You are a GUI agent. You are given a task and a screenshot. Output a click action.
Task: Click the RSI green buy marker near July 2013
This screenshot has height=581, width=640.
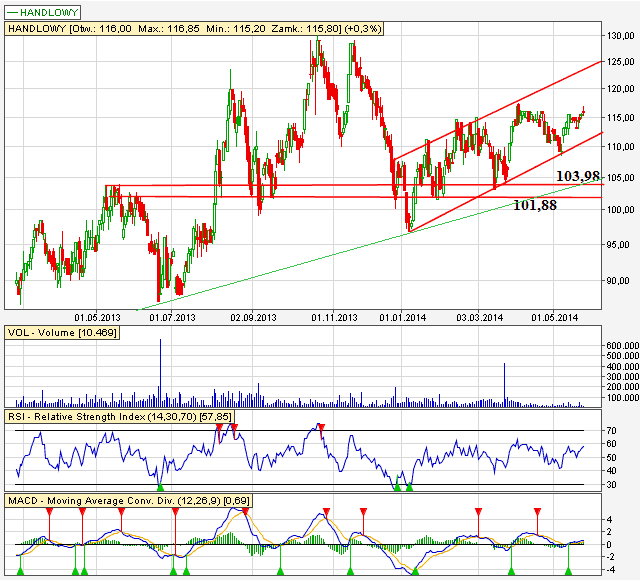click(160, 487)
